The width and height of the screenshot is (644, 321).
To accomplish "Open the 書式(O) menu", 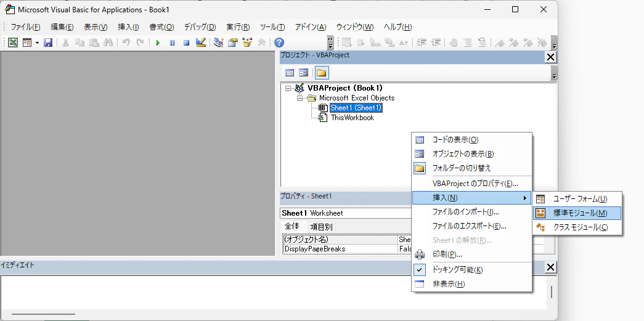I will [161, 27].
